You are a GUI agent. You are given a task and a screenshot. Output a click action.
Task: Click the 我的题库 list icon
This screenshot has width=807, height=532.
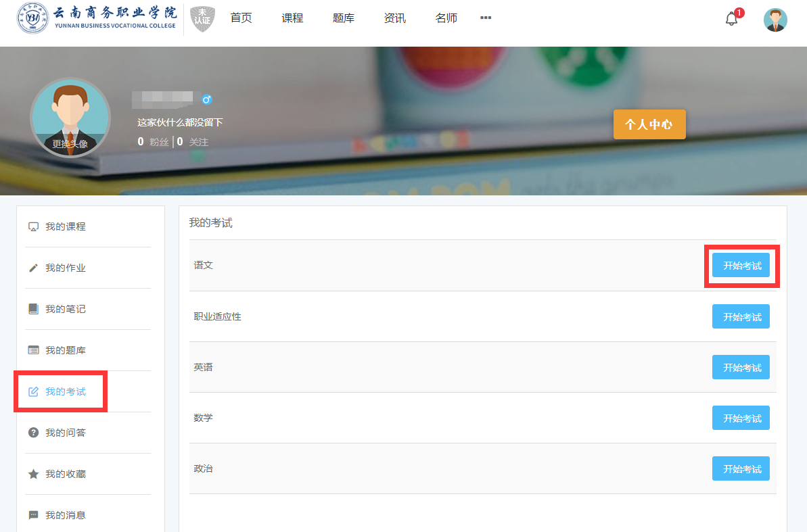pyautogui.click(x=33, y=350)
